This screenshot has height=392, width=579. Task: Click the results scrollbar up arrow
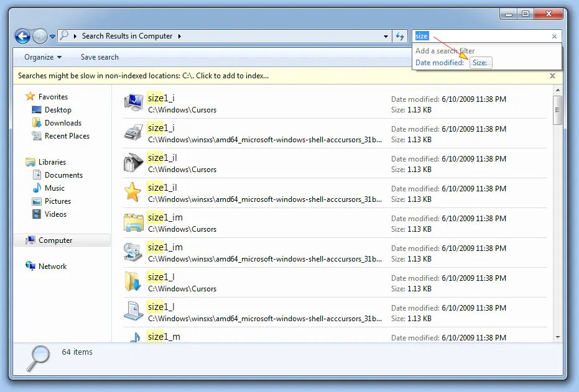pyautogui.click(x=558, y=90)
